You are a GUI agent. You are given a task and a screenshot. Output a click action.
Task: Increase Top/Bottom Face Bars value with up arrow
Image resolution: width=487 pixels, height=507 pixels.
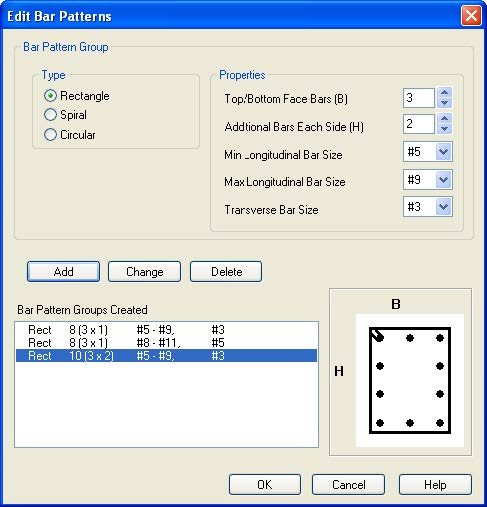pos(444,92)
